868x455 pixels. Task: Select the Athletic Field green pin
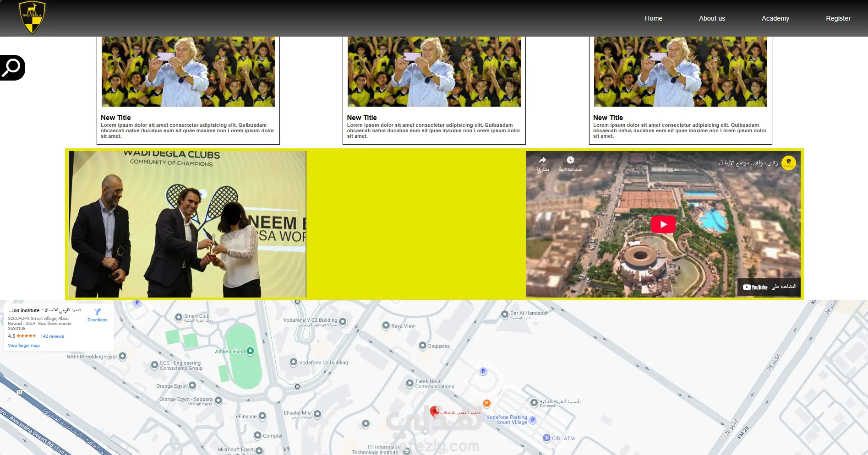click(250, 351)
